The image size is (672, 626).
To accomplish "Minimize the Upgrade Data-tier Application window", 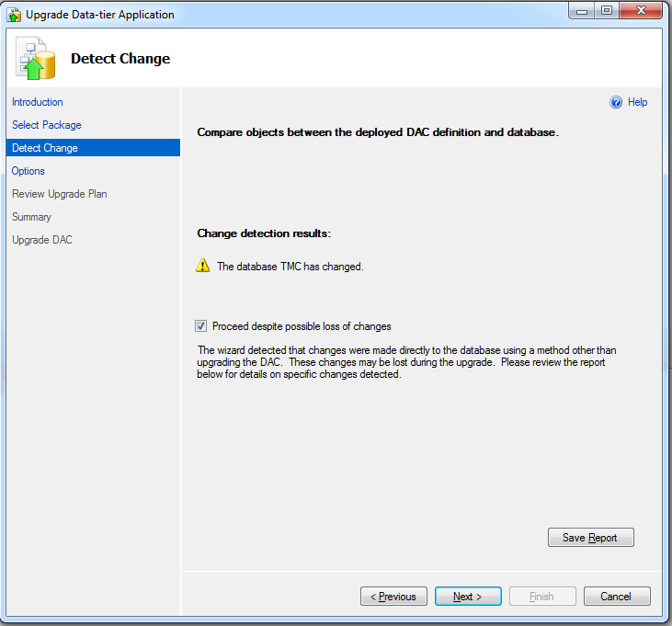I will (582, 11).
